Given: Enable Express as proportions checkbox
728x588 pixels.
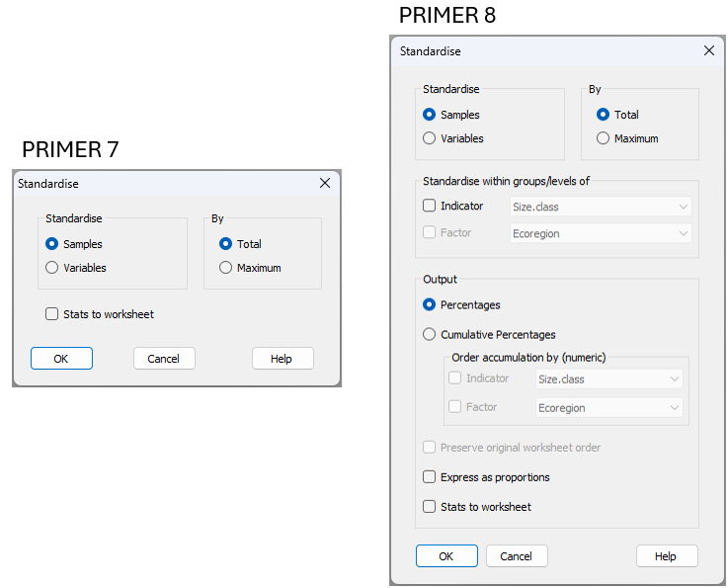Looking at the screenshot, I should coord(430,476).
